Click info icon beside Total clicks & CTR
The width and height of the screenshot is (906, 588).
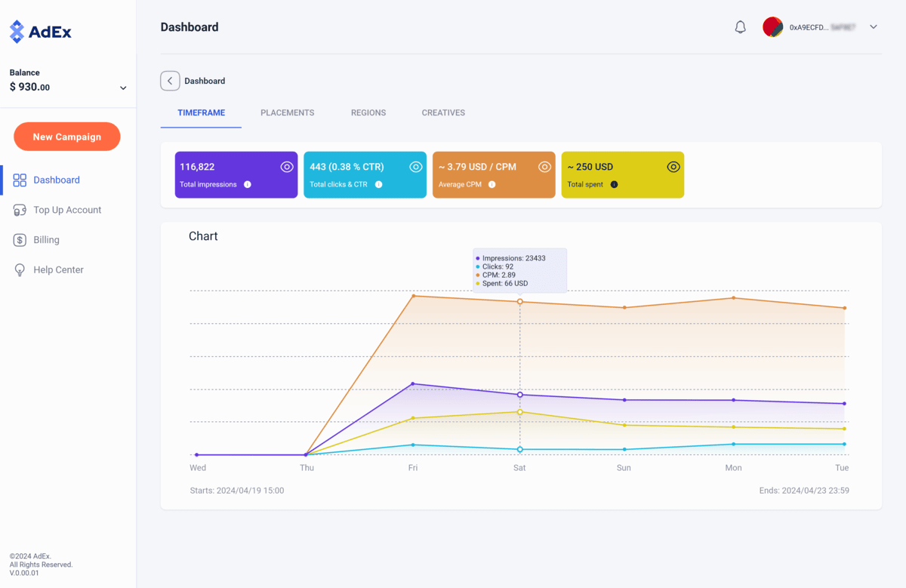pyautogui.click(x=378, y=185)
